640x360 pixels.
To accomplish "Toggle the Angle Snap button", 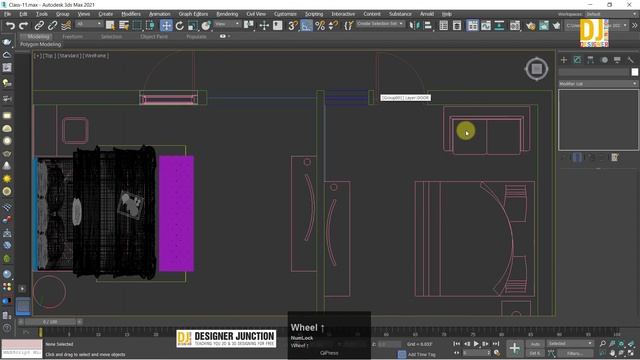I will [x=306, y=26].
